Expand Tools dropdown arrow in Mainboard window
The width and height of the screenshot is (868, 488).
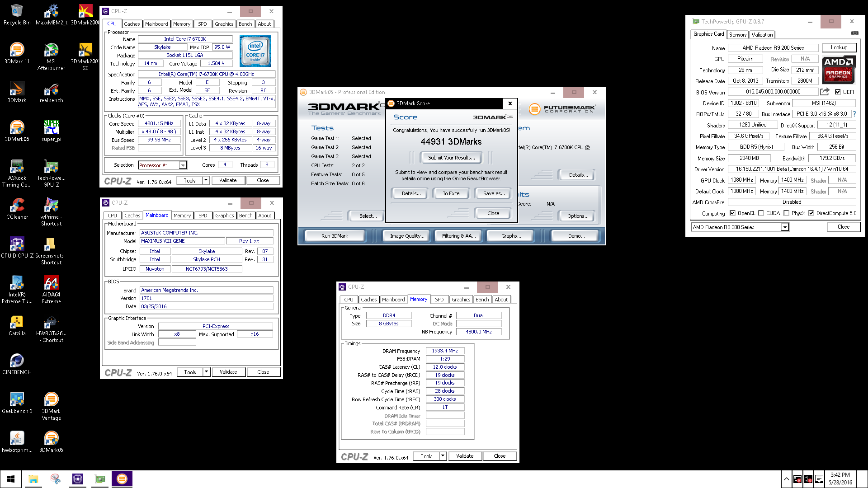(206, 372)
